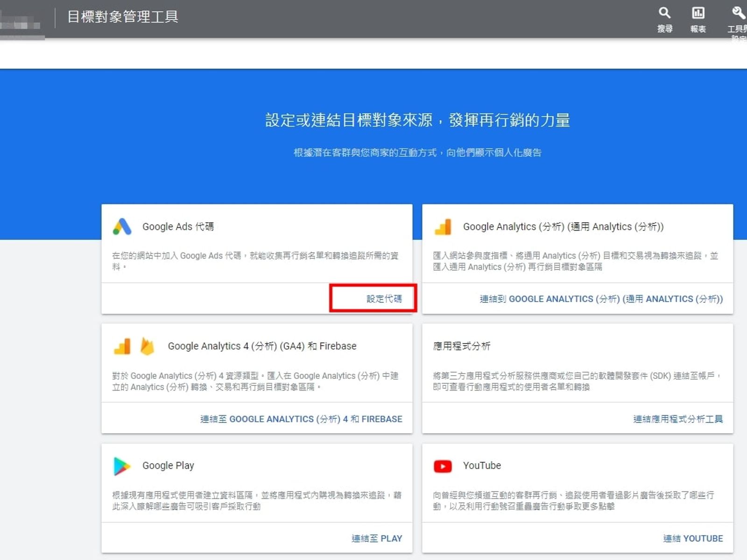This screenshot has height=560, width=747.
Task: Open the reports (報表) icon
Action: click(x=698, y=13)
